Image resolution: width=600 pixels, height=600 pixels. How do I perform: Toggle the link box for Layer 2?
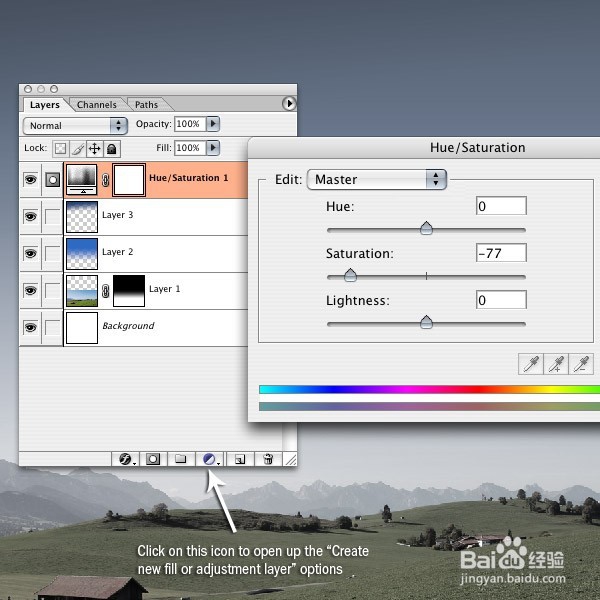[52, 253]
